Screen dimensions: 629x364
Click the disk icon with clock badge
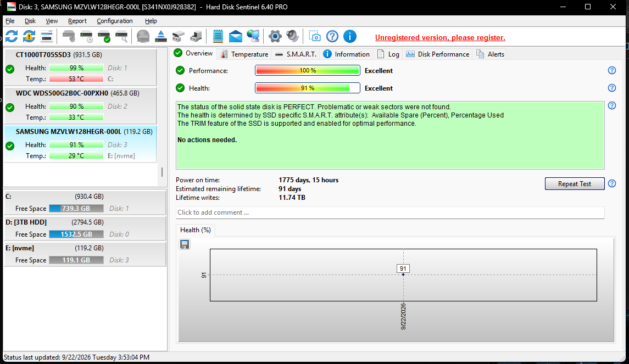(87, 36)
